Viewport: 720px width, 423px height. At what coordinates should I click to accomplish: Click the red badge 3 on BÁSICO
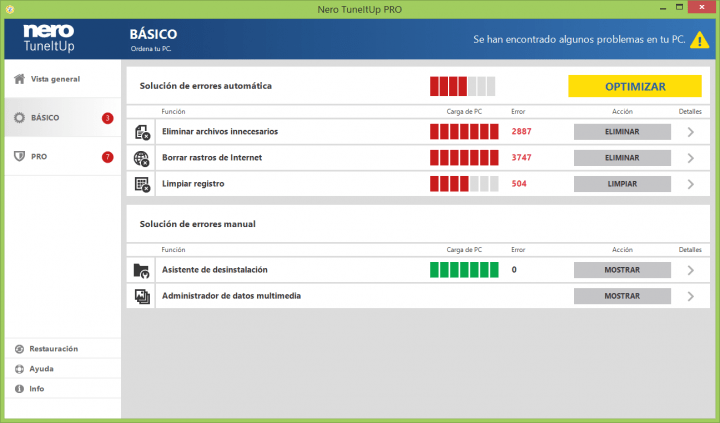coord(107,118)
